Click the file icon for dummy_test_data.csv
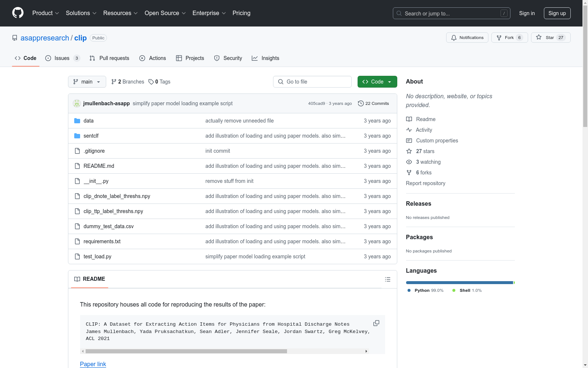The height and width of the screenshot is (368, 588). 77,226
